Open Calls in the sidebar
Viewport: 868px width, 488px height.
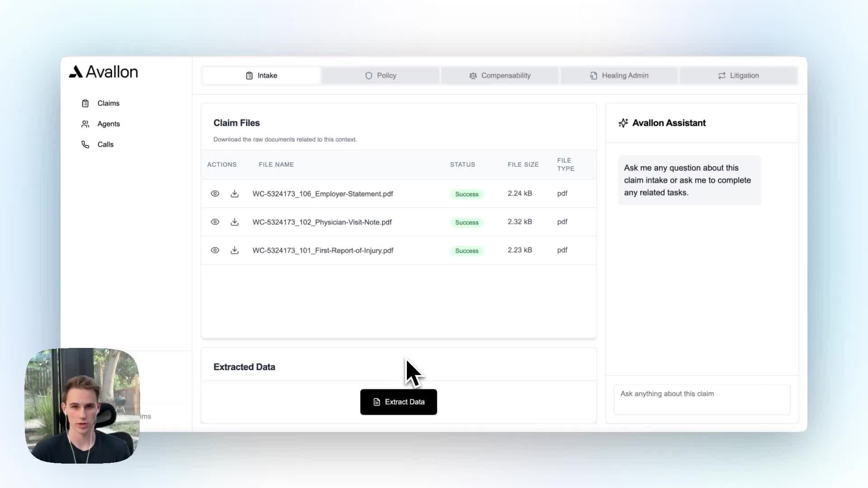[105, 145]
